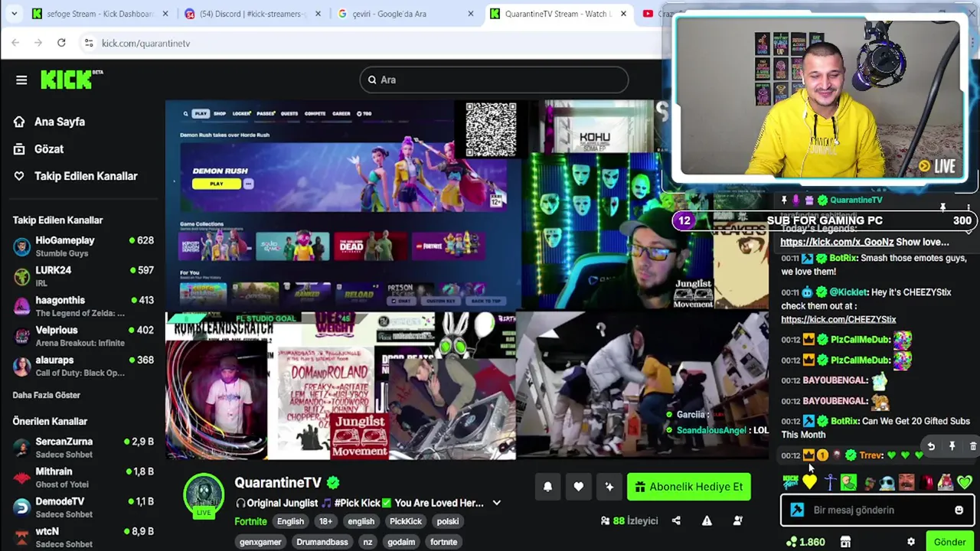This screenshot has width=980, height=551.
Task: Expand the stream title chevron dropdown
Action: 496,504
